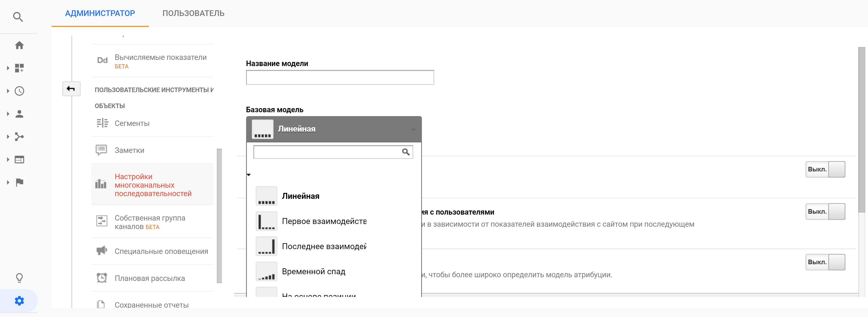
Task: Open the Home icon in left rail
Action: click(x=19, y=45)
